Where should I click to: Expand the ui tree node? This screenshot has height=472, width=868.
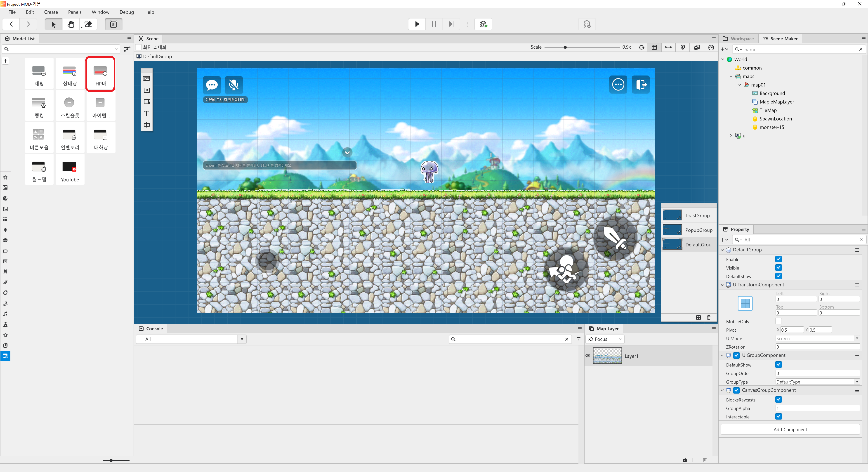point(731,136)
